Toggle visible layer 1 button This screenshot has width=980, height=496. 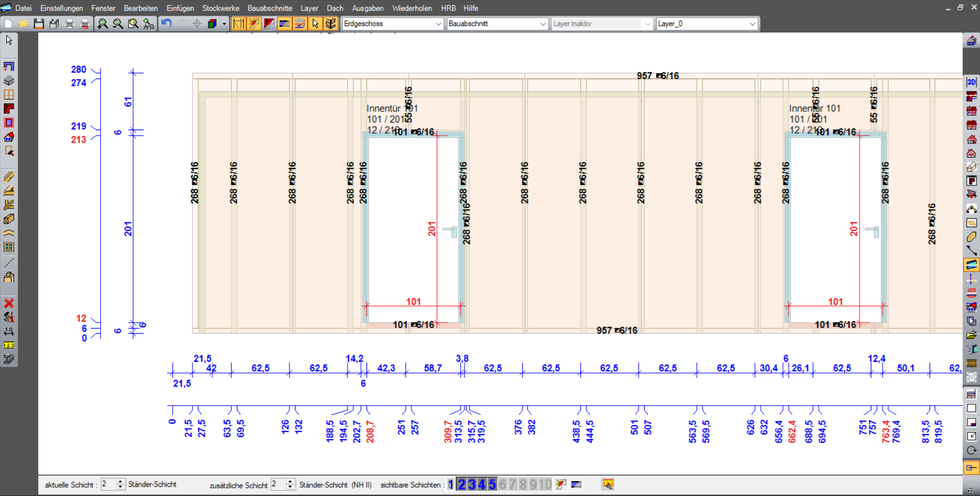pyautogui.click(x=450, y=484)
